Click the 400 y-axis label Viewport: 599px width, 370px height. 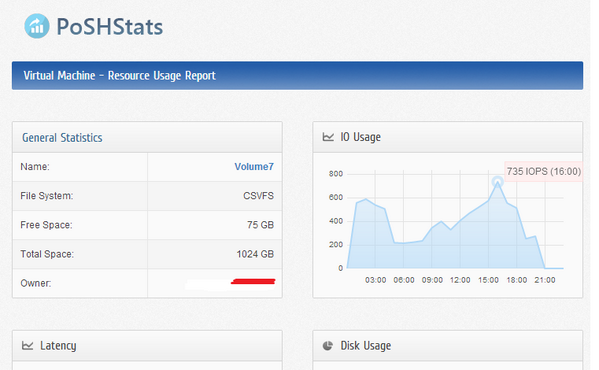point(336,221)
